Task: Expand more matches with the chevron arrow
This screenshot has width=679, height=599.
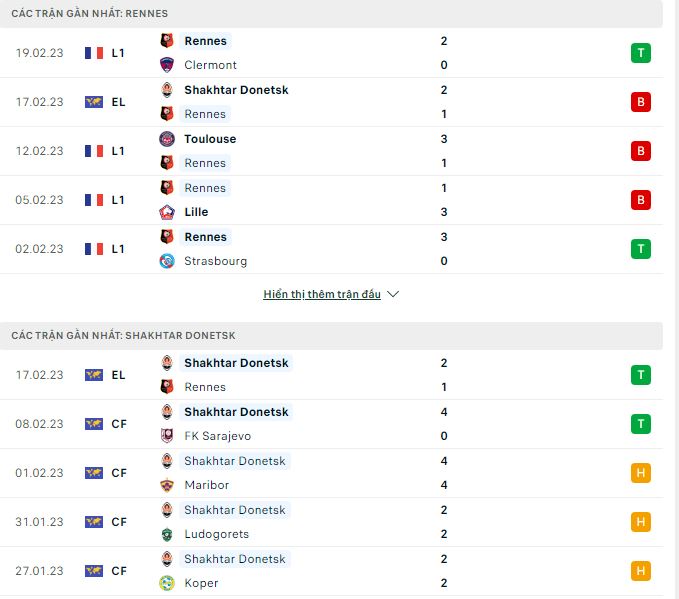Action: (393, 294)
